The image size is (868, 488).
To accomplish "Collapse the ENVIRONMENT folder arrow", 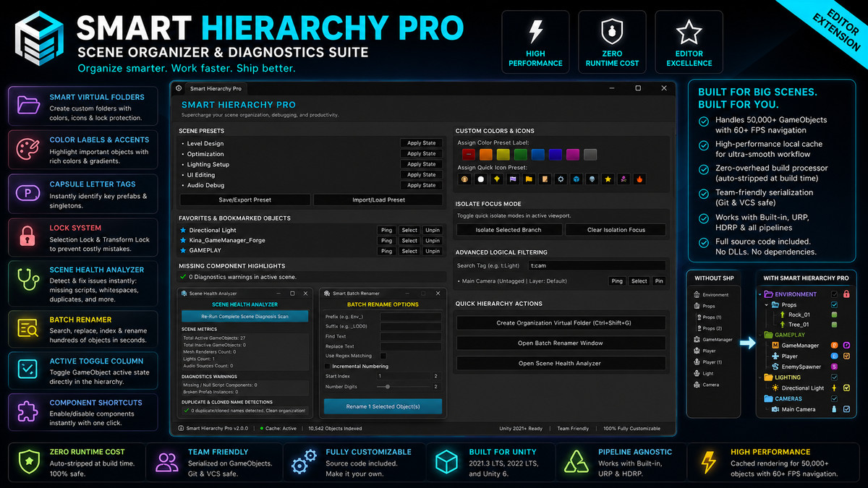I will pyautogui.click(x=759, y=294).
